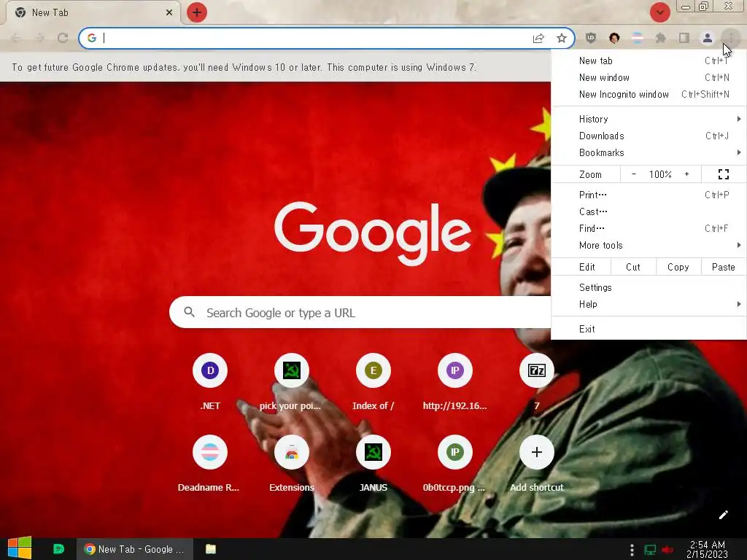Select New window from the menu

tap(649, 77)
